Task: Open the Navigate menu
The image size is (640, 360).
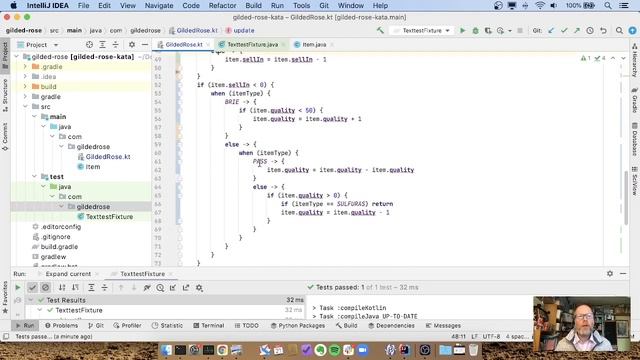Action: [159, 6]
